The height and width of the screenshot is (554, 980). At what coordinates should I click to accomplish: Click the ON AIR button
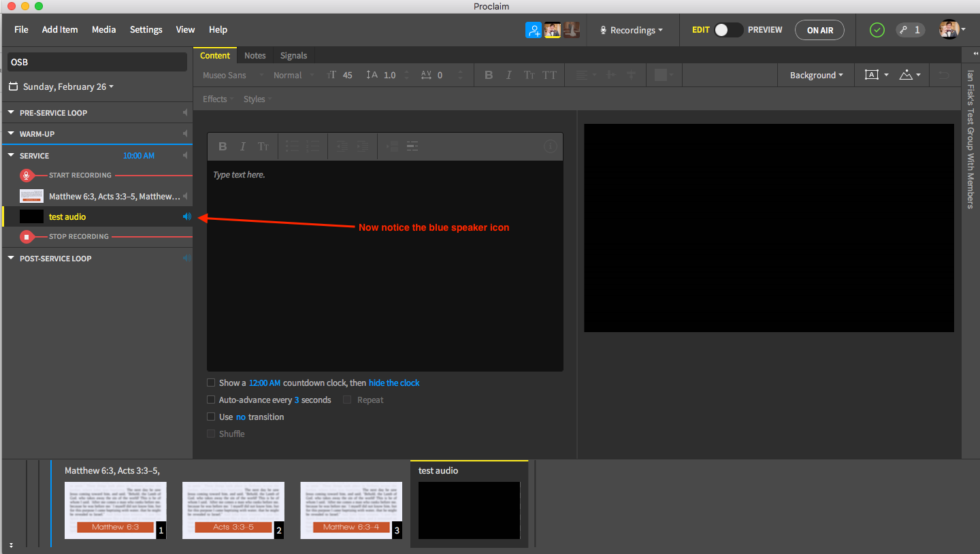(819, 30)
